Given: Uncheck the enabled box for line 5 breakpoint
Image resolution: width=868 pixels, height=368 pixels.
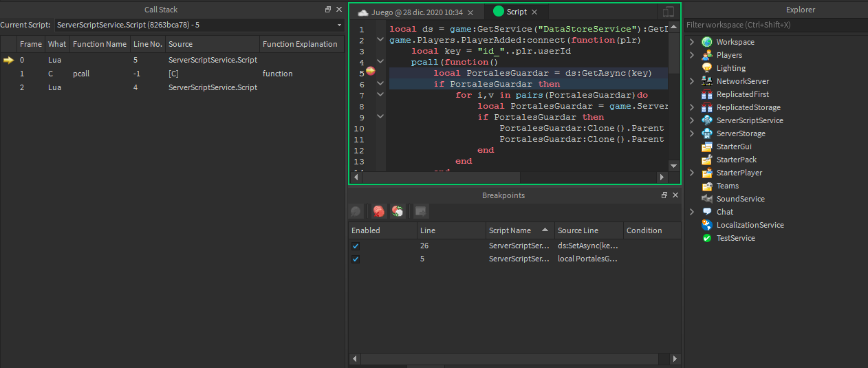Looking at the screenshot, I should pyautogui.click(x=356, y=259).
